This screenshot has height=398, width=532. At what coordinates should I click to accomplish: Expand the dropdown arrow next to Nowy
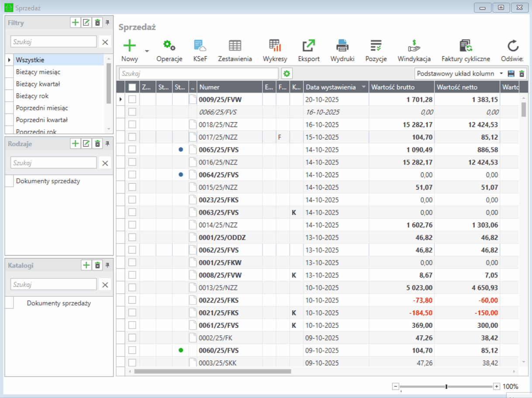coord(147,51)
